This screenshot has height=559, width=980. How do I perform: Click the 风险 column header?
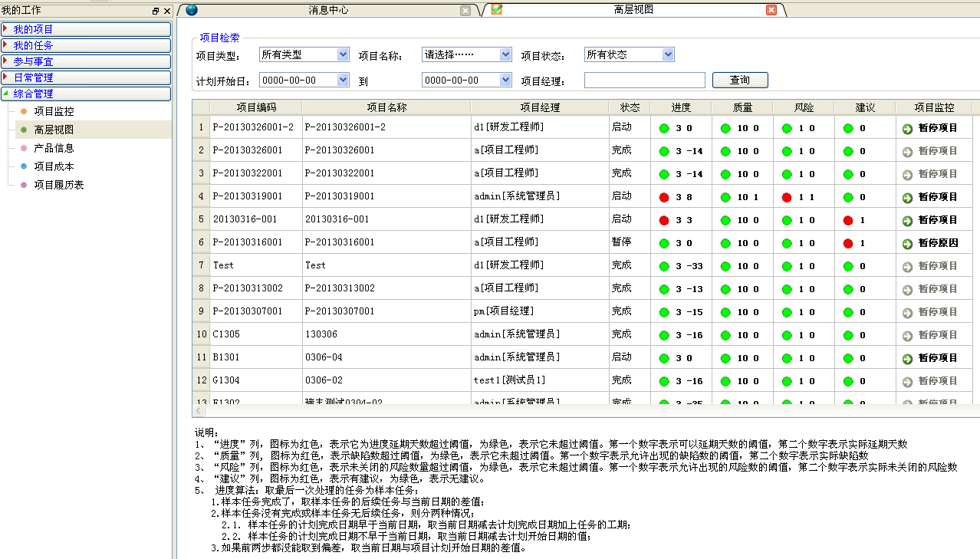(x=804, y=107)
